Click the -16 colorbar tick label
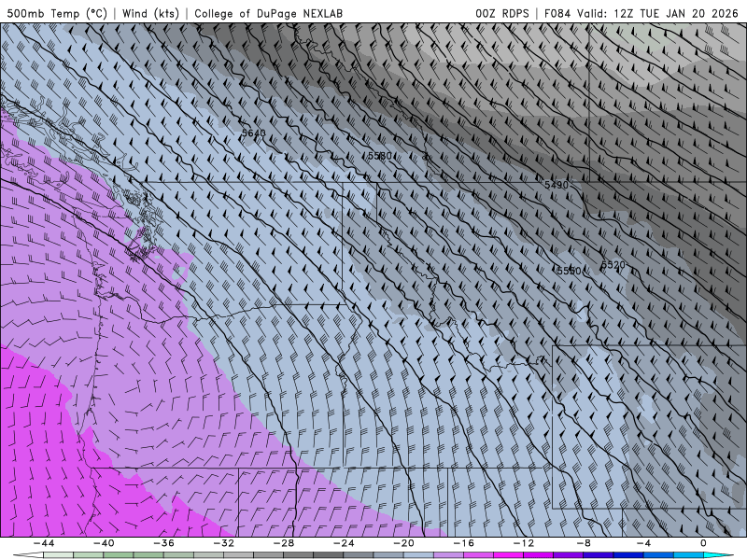Viewport: 747px width, 560px height. [x=463, y=543]
